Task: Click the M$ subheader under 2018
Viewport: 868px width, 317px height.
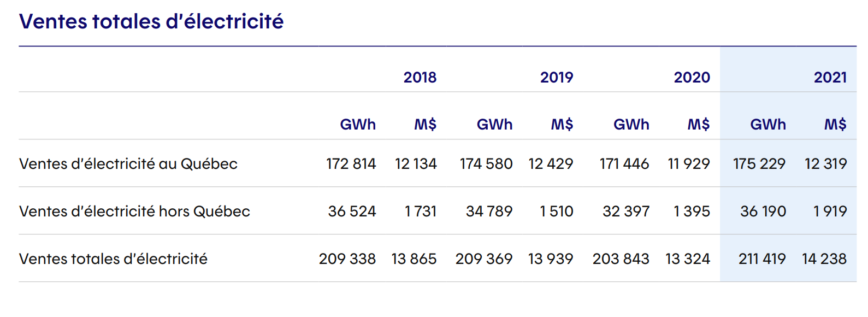Action: tap(425, 125)
